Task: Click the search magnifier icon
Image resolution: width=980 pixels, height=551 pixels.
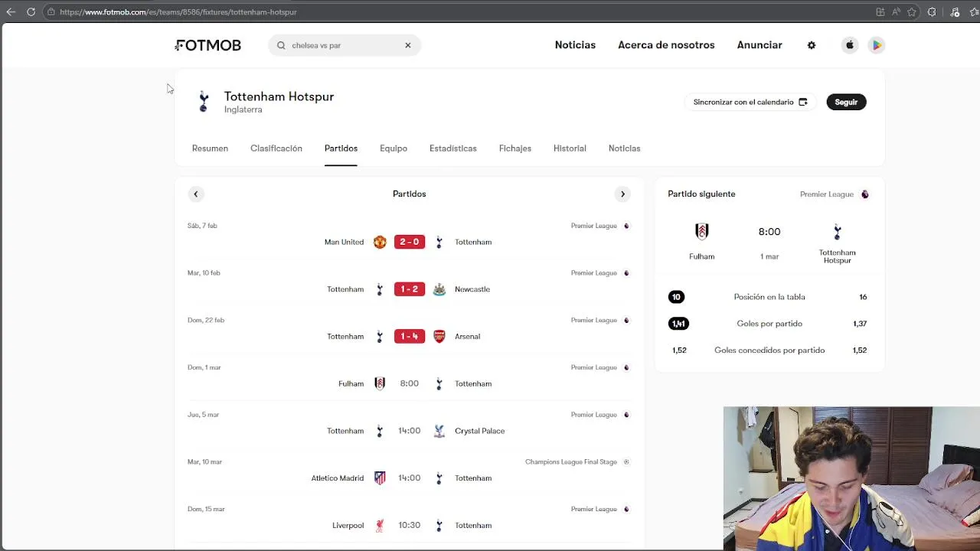Action: [281, 45]
